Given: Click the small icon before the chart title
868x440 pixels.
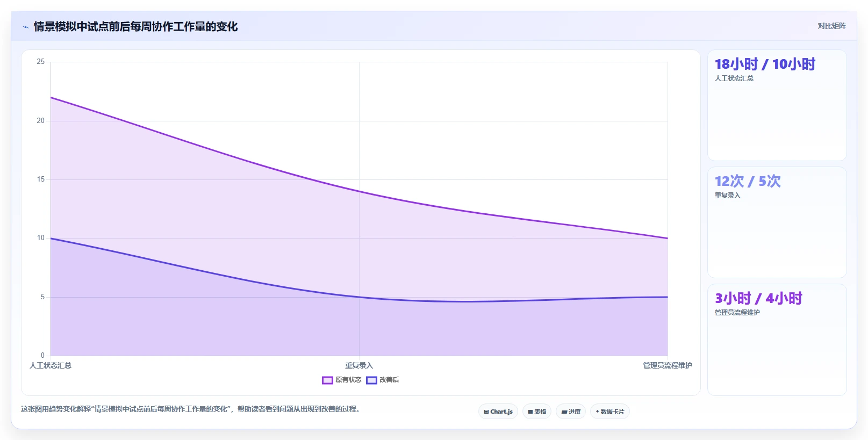Looking at the screenshot, I should click(25, 27).
